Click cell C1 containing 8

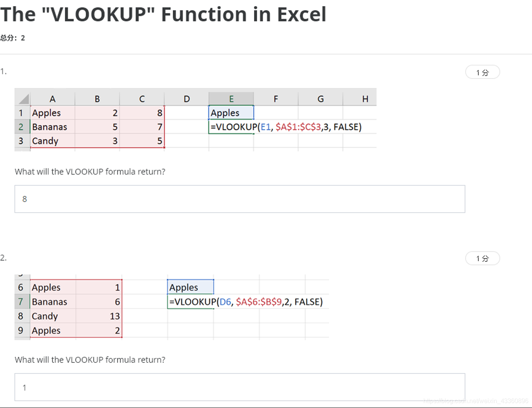pyautogui.click(x=142, y=113)
